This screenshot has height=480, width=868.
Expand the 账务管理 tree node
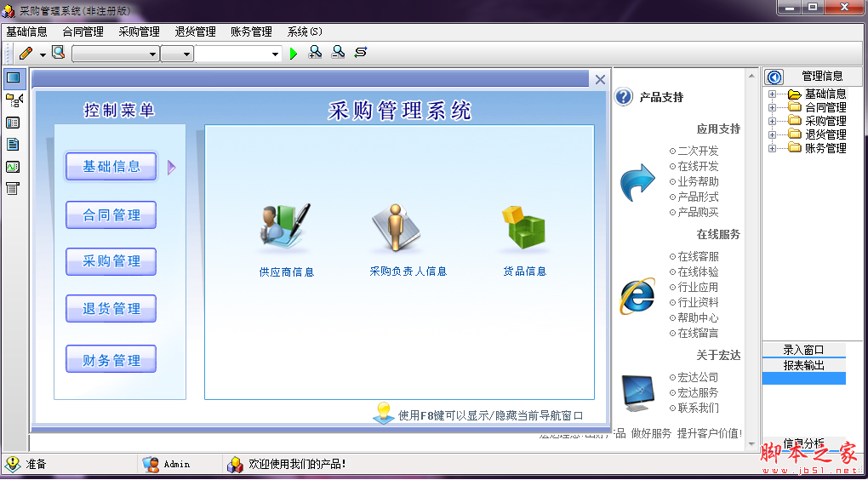click(x=772, y=148)
